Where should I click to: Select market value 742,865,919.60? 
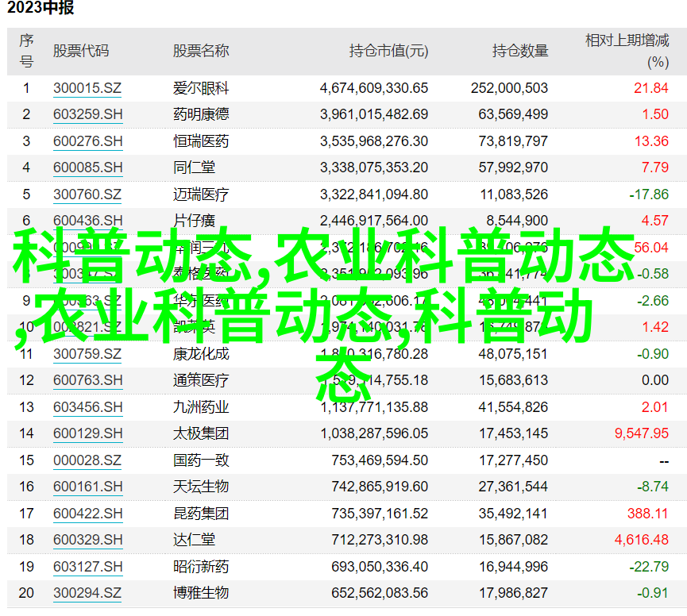coord(380,487)
